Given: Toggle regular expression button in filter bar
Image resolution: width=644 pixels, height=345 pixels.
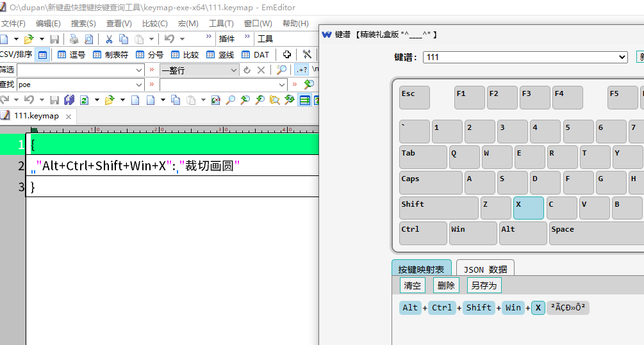Looking at the screenshot, I should 301,70.
